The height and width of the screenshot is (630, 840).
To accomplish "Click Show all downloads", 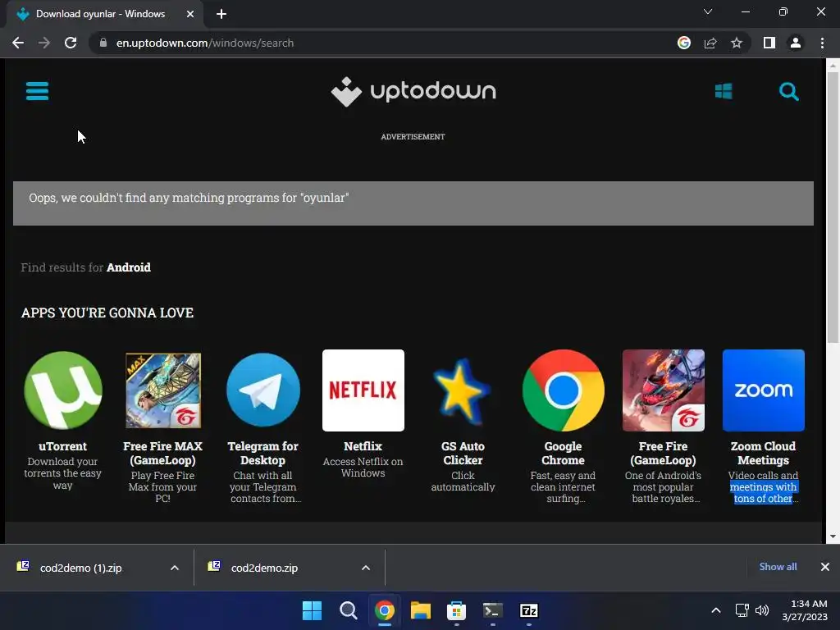I will click(x=778, y=567).
